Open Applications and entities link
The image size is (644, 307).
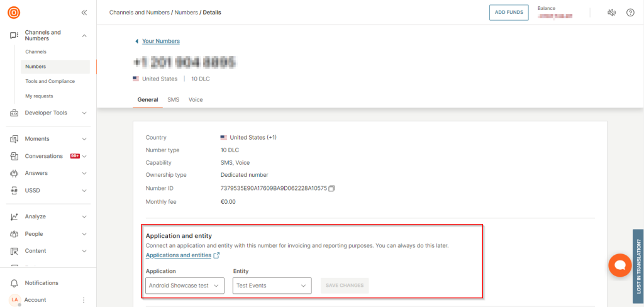coord(179,255)
